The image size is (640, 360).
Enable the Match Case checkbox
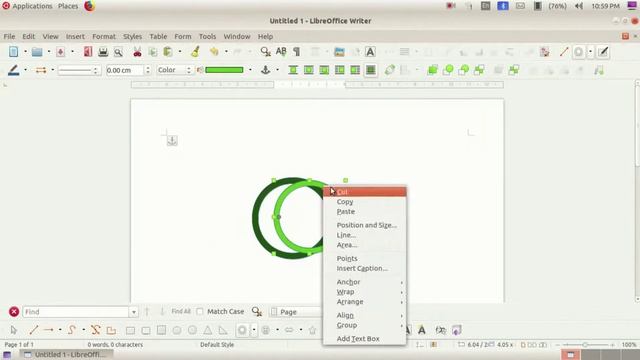(200, 311)
